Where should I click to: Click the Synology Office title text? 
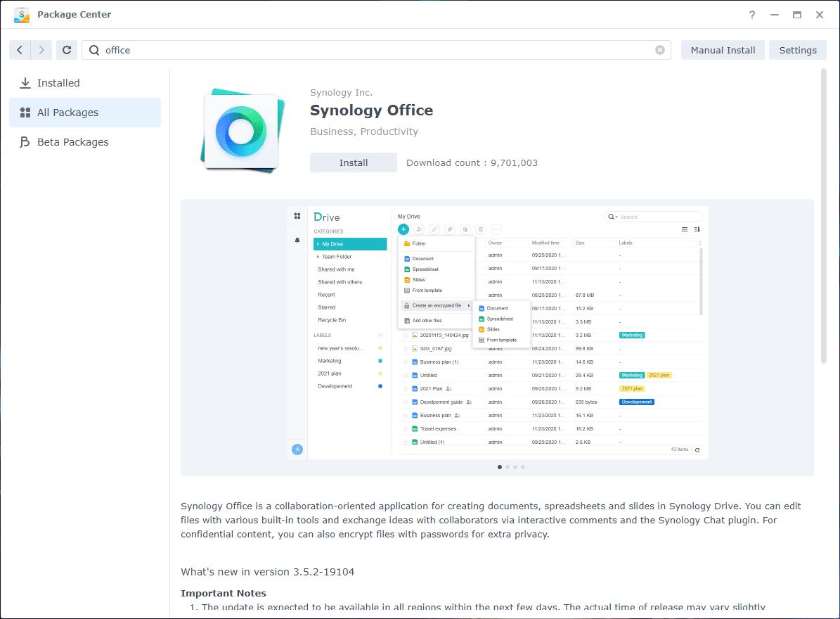371,110
